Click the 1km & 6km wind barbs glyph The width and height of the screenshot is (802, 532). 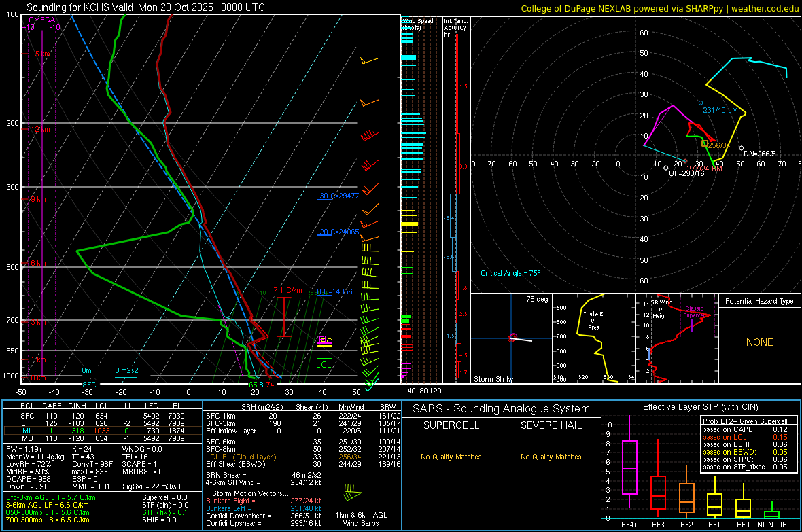coord(353,493)
